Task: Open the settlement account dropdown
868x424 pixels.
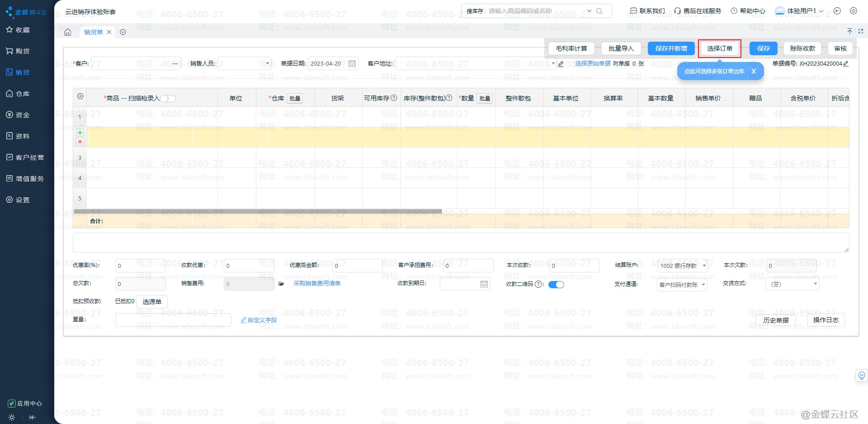Action: point(704,266)
